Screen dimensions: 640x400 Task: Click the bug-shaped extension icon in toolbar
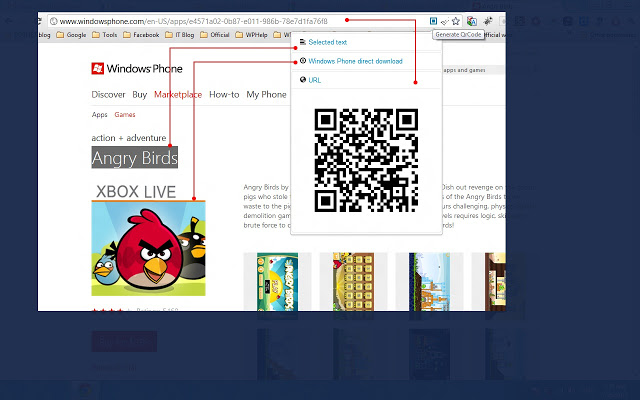488,21
